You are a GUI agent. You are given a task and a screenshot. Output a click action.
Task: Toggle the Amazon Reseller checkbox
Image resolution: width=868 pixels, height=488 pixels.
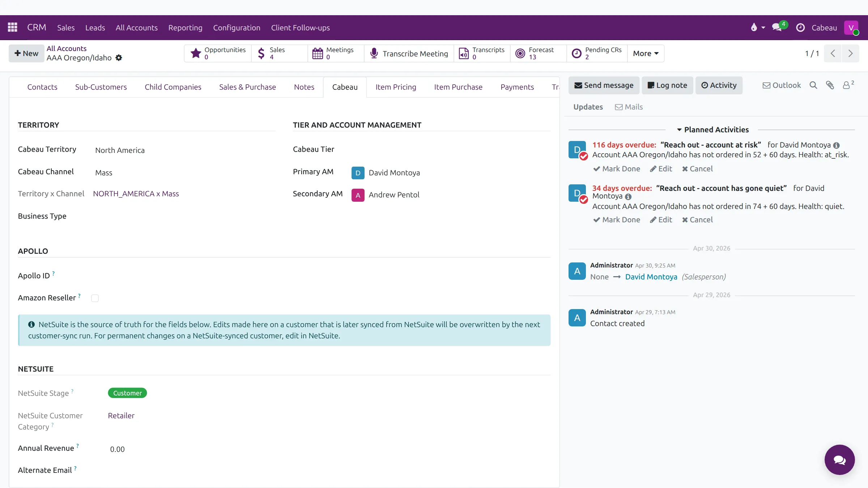(x=95, y=298)
